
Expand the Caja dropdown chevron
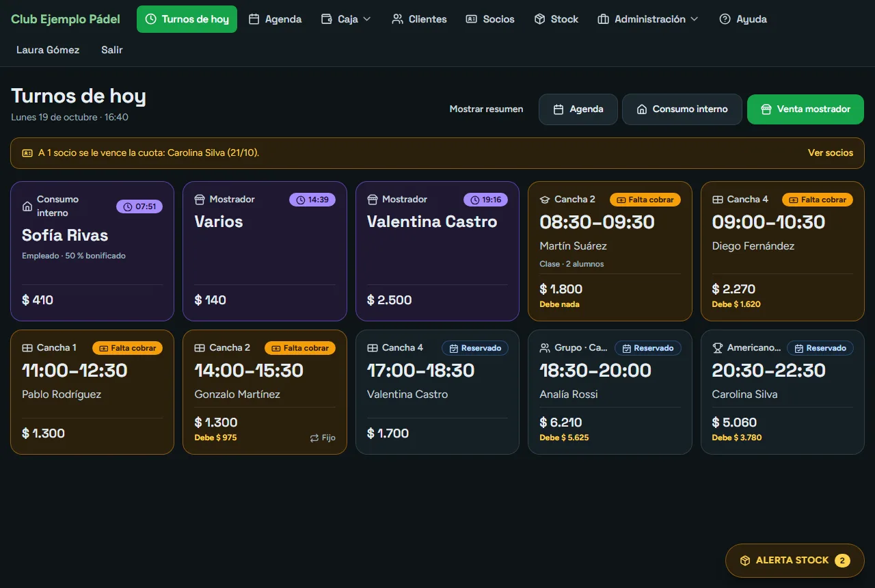(367, 19)
